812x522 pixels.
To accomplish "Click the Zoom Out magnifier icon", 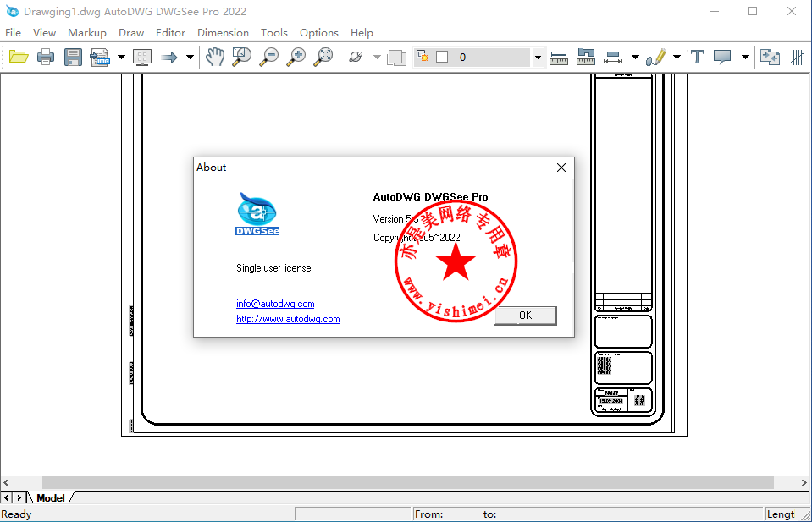I will click(x=268, y=57).
